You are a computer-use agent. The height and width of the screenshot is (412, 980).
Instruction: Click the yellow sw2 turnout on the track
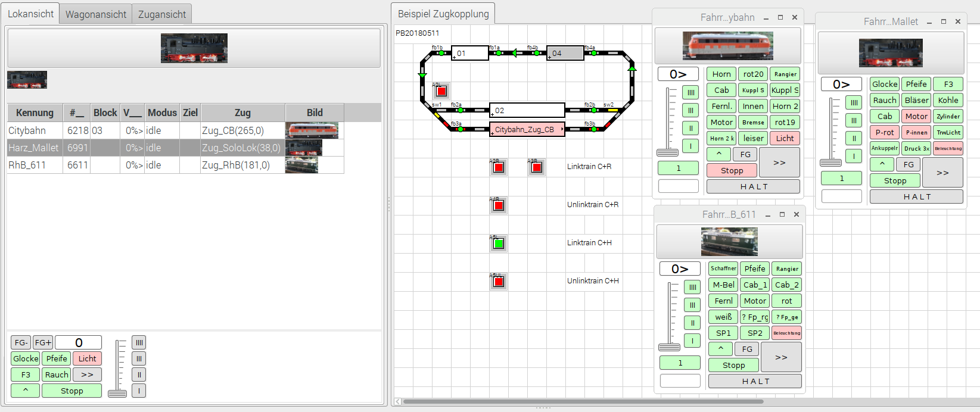pyautogui.click(x=612, y=110)
